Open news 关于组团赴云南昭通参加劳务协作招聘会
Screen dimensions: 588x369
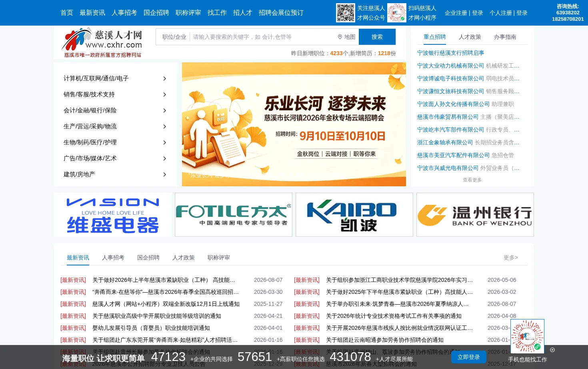385,340
